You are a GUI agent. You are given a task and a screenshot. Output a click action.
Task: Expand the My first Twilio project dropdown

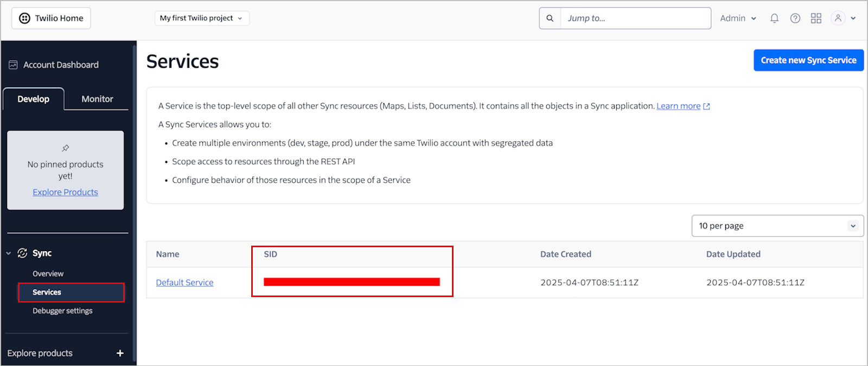pyautogui.click(x=202, y=18)
